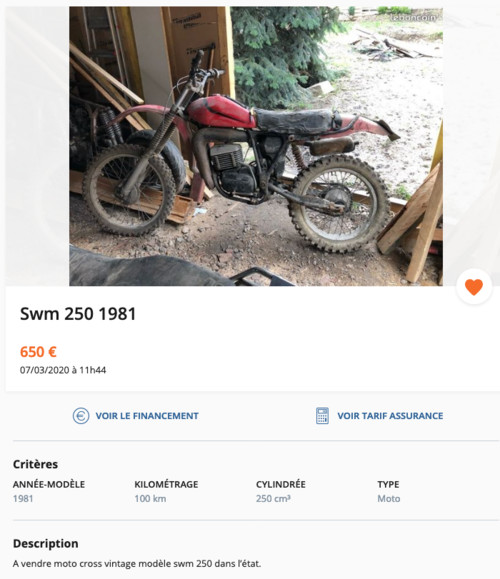Click the Kilométrage criteria label
This screenshot has width=500, height=579.
tap(166, 484)
